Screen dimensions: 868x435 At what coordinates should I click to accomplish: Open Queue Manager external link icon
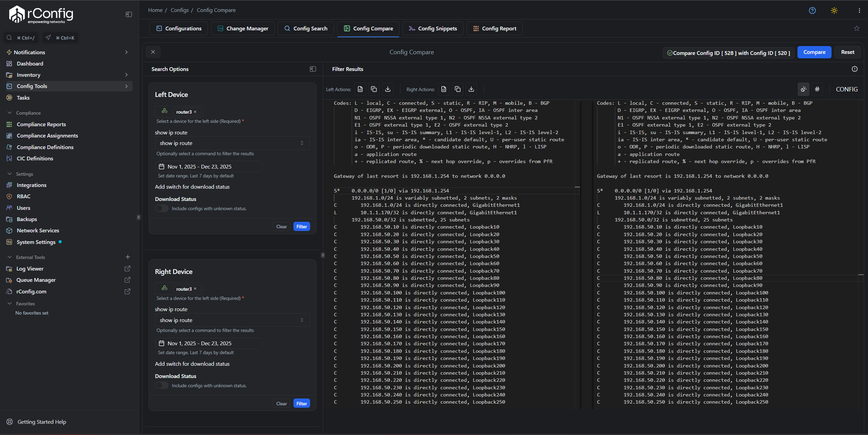click(x=127, y=280)
